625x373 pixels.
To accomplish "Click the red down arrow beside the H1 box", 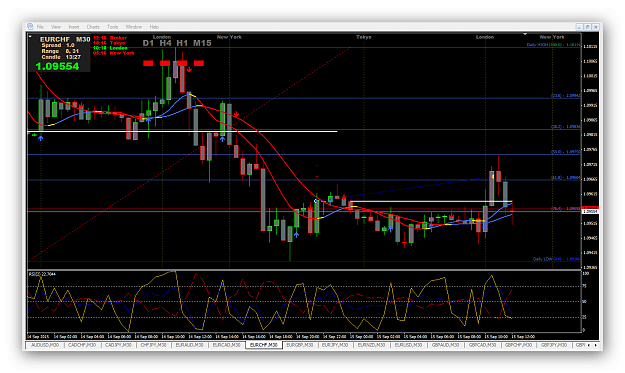I will point(189,70).
